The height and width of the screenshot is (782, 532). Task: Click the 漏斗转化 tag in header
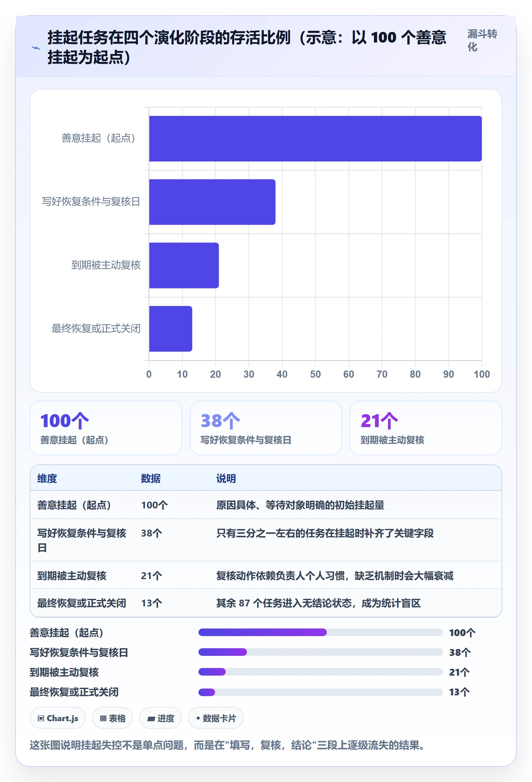pos(482,40)
